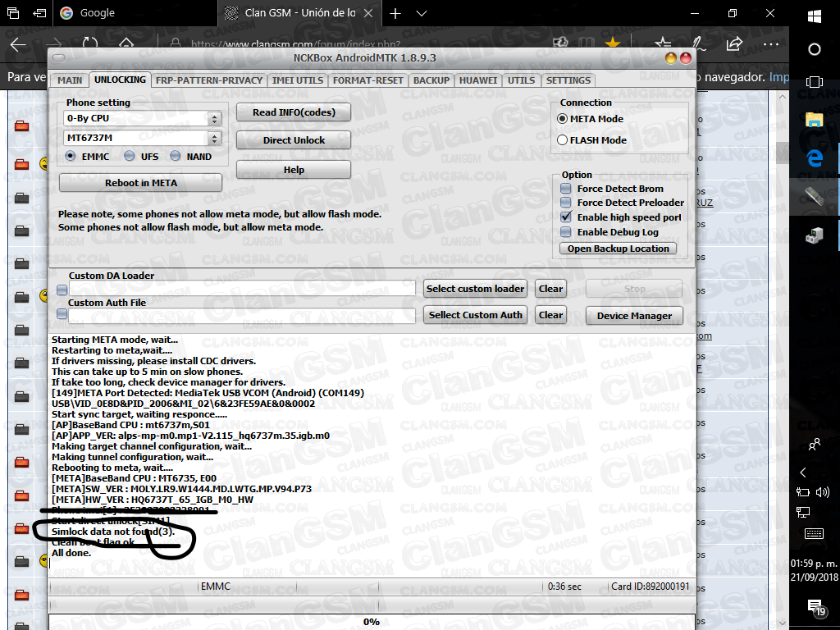Clear the custom auth file path
This screenshot has height=630, width=840.
coord(550,315)
